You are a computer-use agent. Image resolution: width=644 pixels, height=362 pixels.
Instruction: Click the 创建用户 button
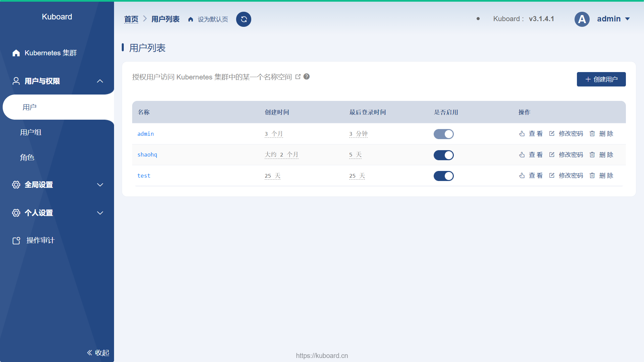(601, 79)
